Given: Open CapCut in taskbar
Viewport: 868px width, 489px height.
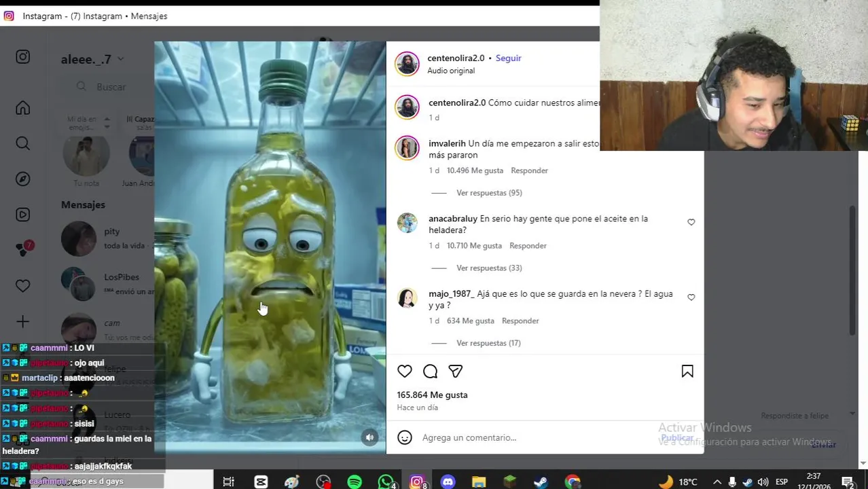Looking at the screenshot, I should click(x=261, y=482).
